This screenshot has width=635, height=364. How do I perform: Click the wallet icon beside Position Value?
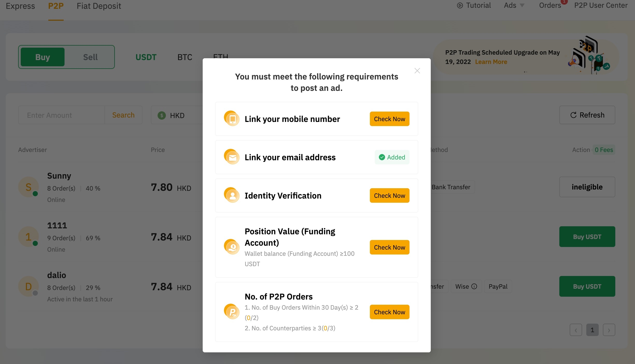pyautogui.click(x=232, y=247)
